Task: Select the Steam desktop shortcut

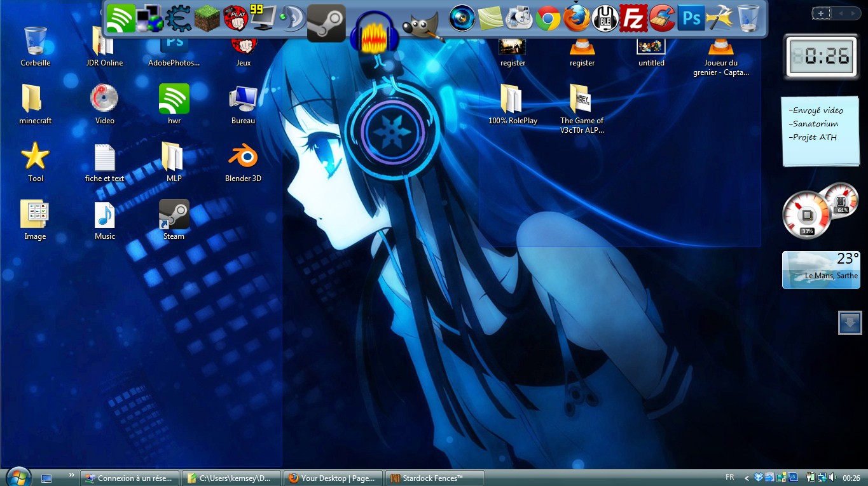Action: [x=174, y=220]
